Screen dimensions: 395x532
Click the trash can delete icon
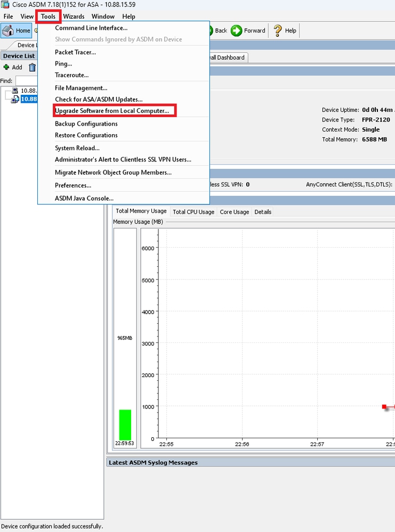pos(33,68)
